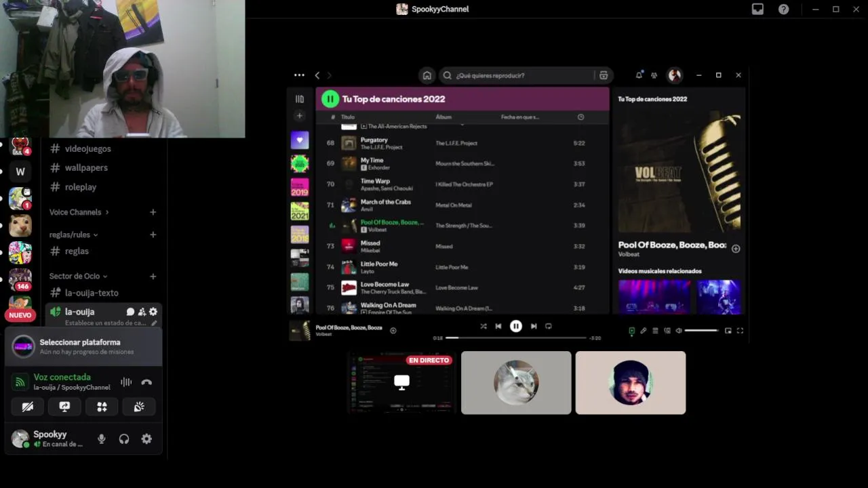Mute Spotify volume speaker icon
This screenshot has width=868, height=488.
pyautogui.click(x=679, y=331)
